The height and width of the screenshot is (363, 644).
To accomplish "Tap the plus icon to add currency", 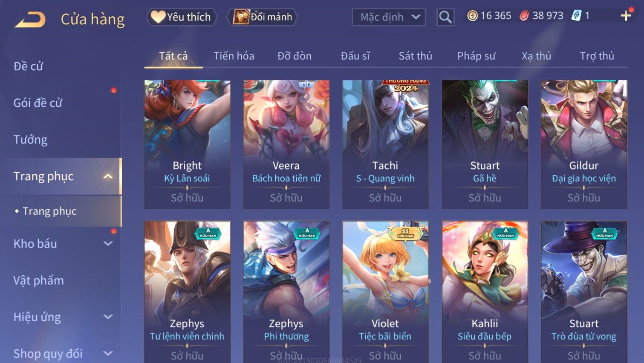I will pos(626,16).
